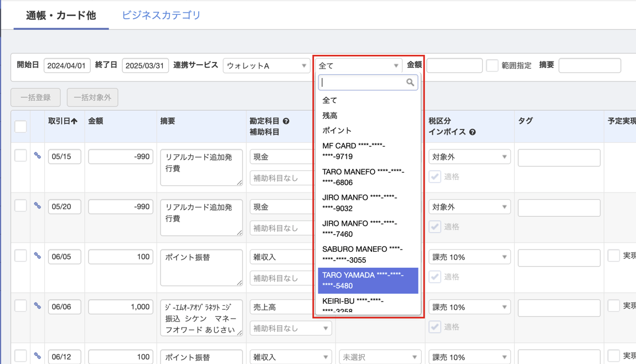The width and height of the screenshot is (636, 364).
Task: Click the help icon beside インボイス
Action: [472, 132]
